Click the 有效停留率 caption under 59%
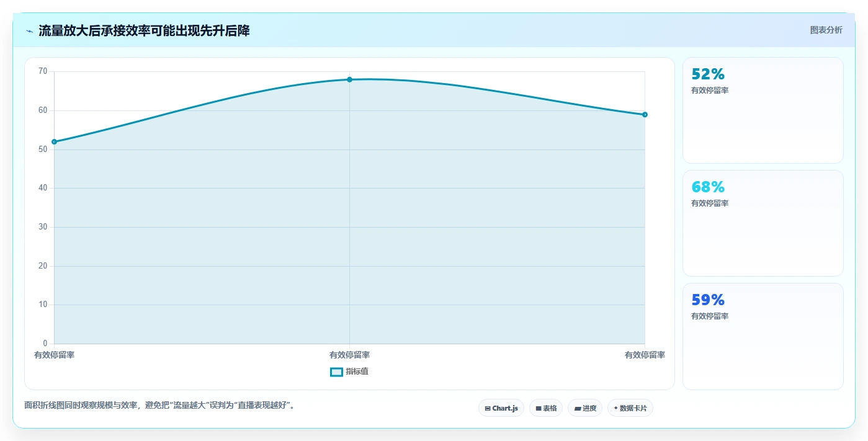Viewport: 868px width, 441px height. [x=710, y=316]
